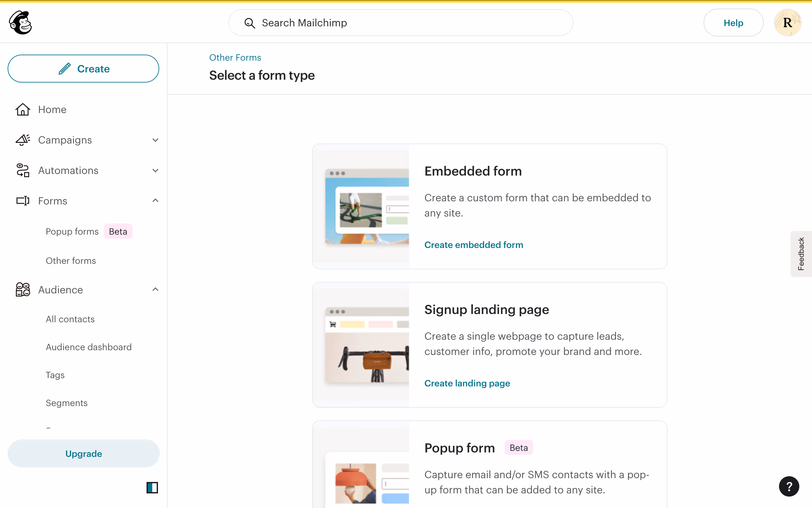Select Audience in the sidebar
Screen dimensions: 812x508
pos(61,290)
